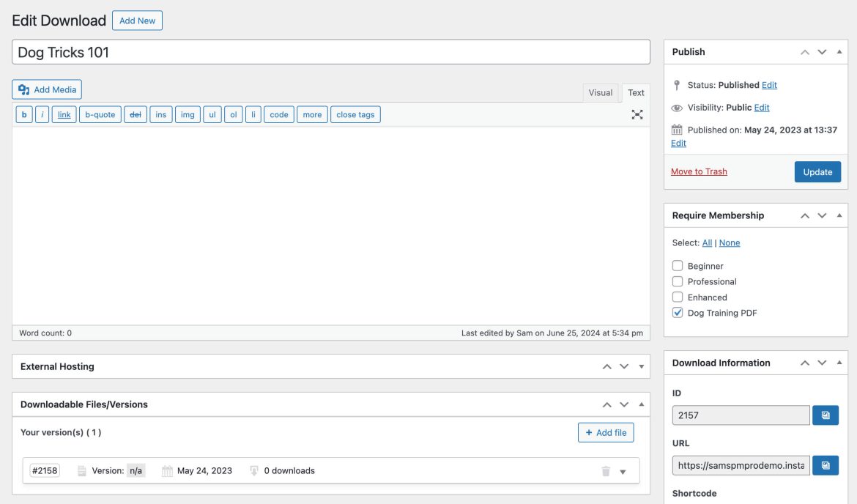Uncheck the Dog Training PDF checkbox
This screenshot has height=504, width=857.
[x=678, y=313]
